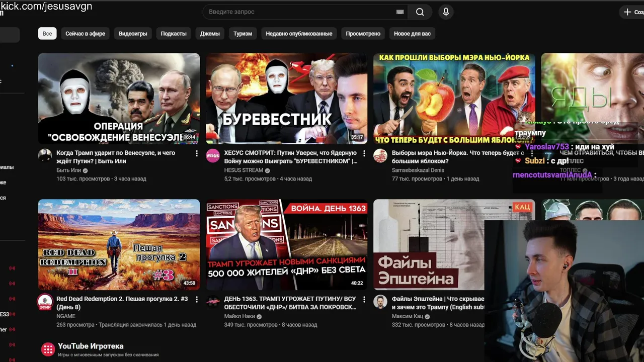Open title "Файлы Эпштейна | Что скрывае"
Image resolution: width=644 pixels, height=362 pixels.
(x=438, y=303)
